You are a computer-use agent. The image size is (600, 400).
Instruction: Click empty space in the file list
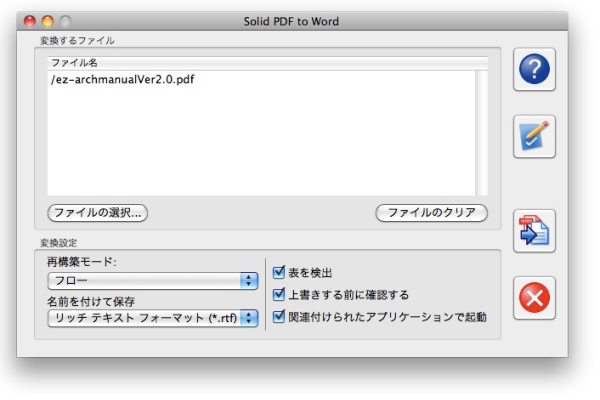[x=260, y=150]
